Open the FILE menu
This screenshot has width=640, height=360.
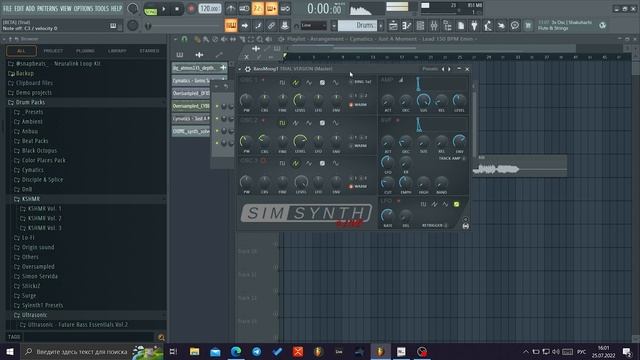click(7, 8)
